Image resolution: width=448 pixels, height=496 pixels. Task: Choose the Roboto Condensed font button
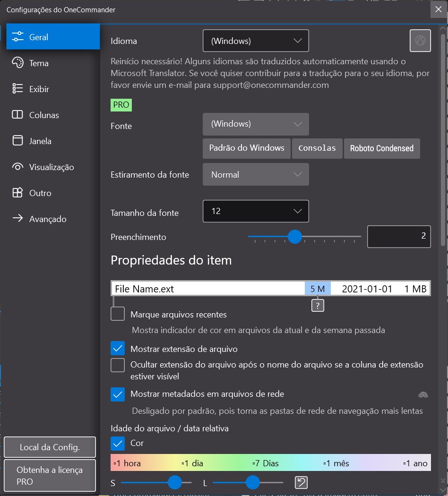click(x=382, y=148)
